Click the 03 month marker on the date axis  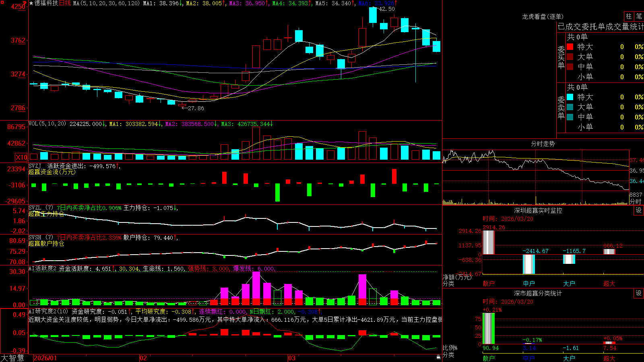292,358
